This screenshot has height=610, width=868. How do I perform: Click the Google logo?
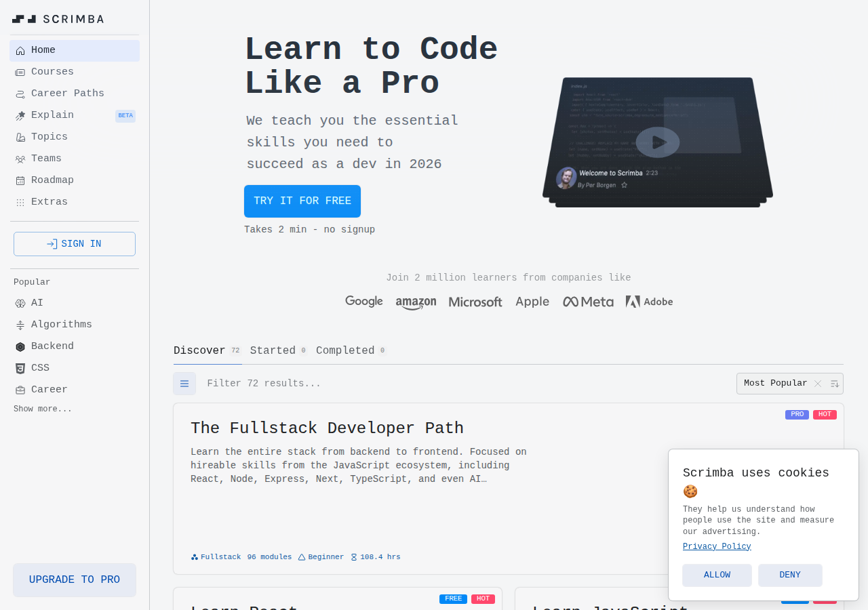coord(364,302)
